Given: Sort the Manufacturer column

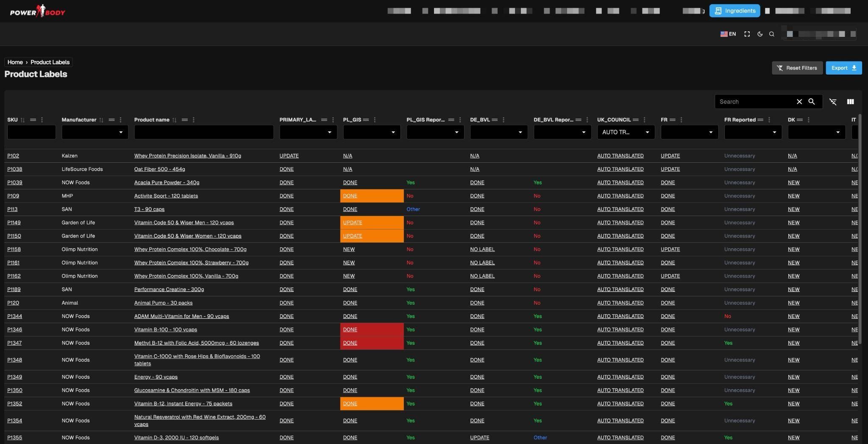Looking at the screenshot, I should [x=101, y=120].
